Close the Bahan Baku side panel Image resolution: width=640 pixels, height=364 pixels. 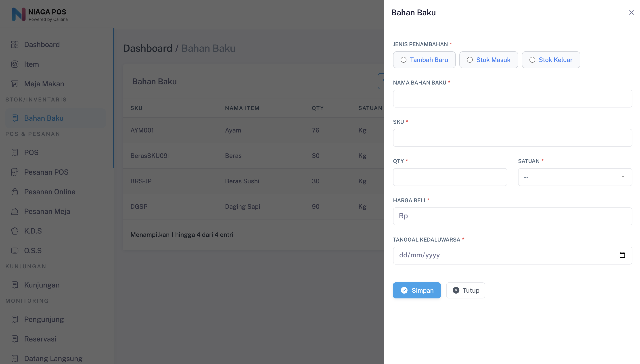pos(631,12)
